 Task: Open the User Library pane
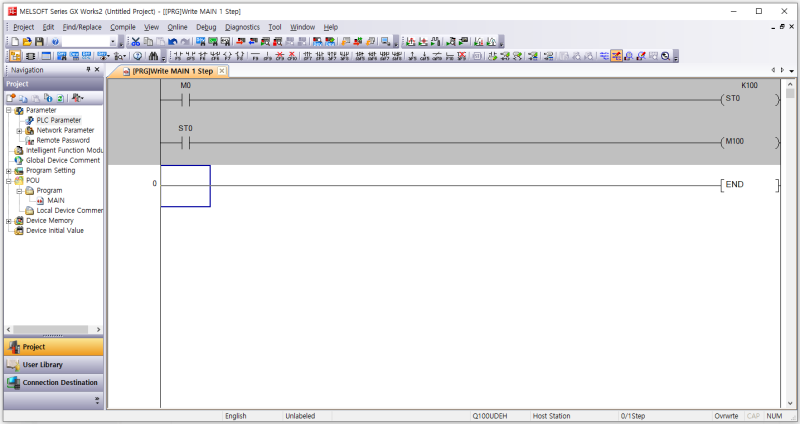(52, 365)
